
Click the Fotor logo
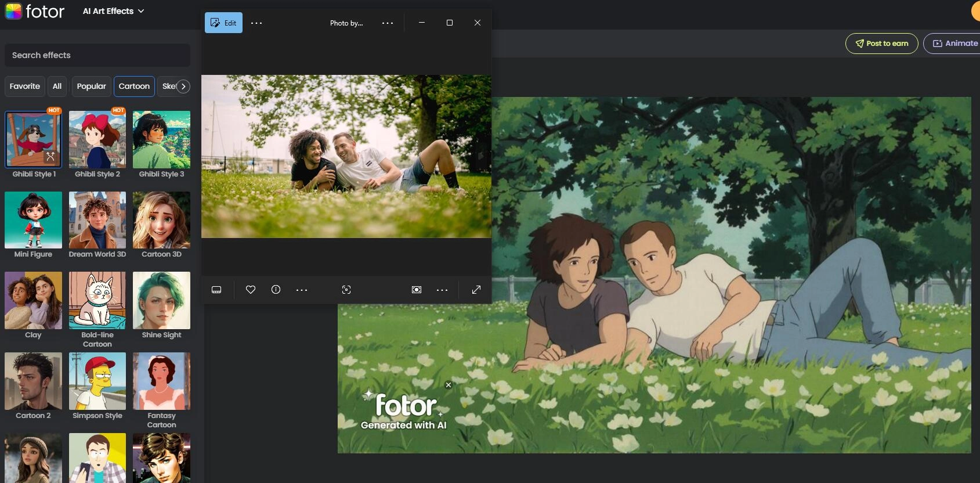[35, 11]
